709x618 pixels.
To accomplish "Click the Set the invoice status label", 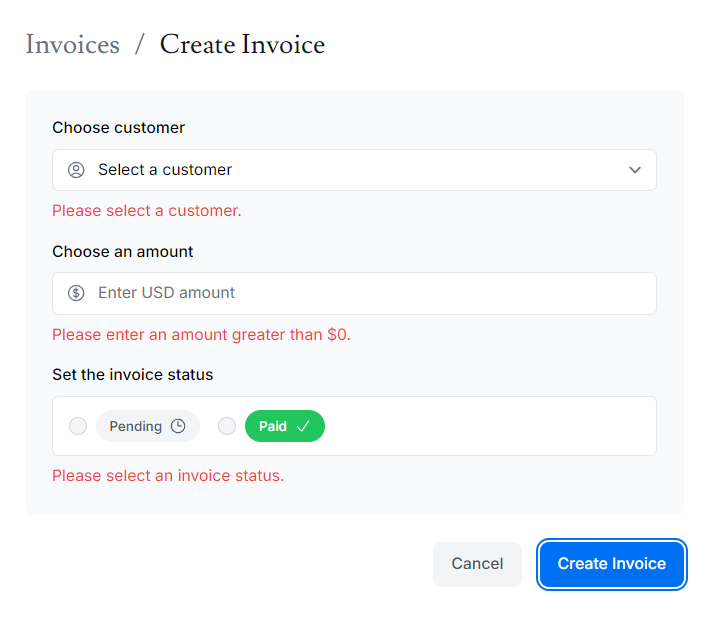I will tap(132, 375).
